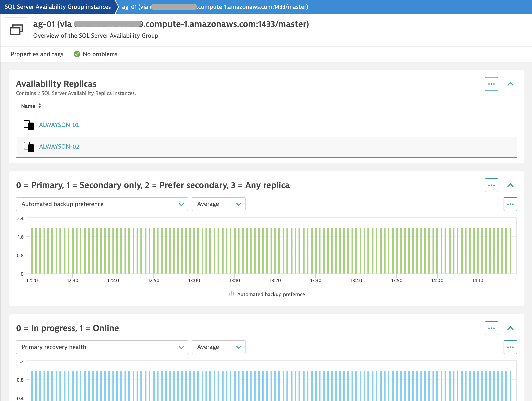
Task: Open backup preference chart options menu
Action: click(x=510, y=204)
